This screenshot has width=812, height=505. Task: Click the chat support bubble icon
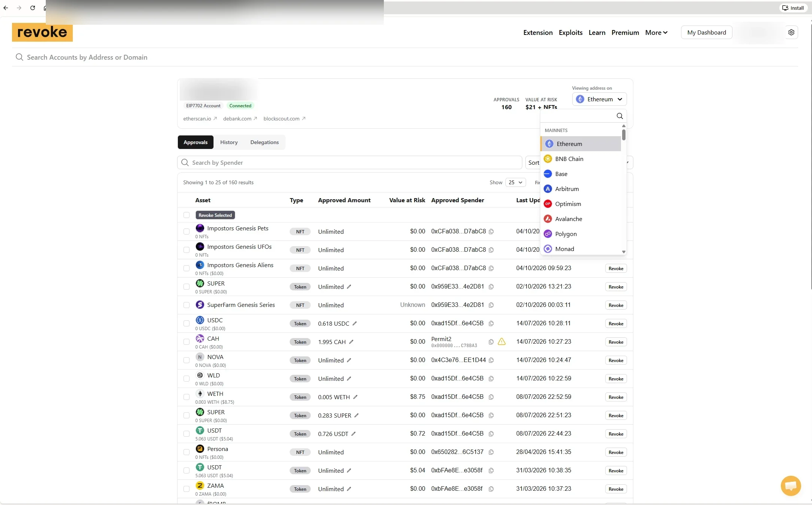coord(791,486)
